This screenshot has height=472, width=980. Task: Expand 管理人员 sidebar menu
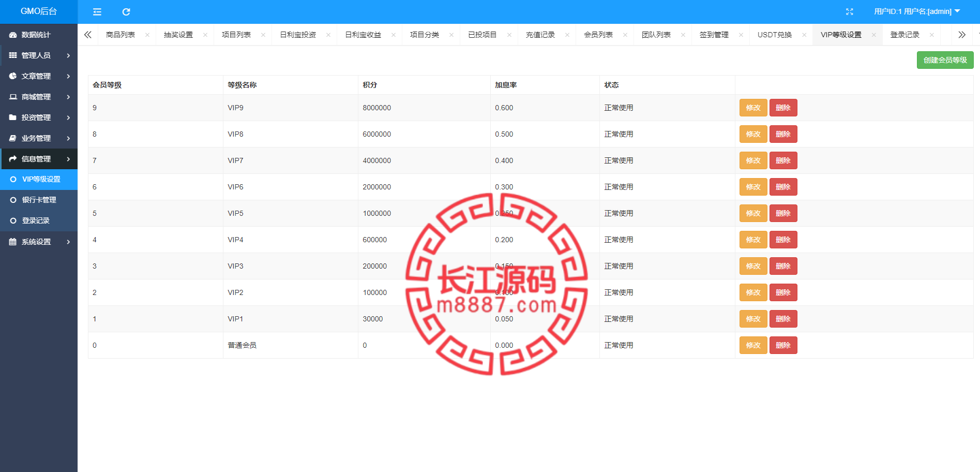pos(39,55)
